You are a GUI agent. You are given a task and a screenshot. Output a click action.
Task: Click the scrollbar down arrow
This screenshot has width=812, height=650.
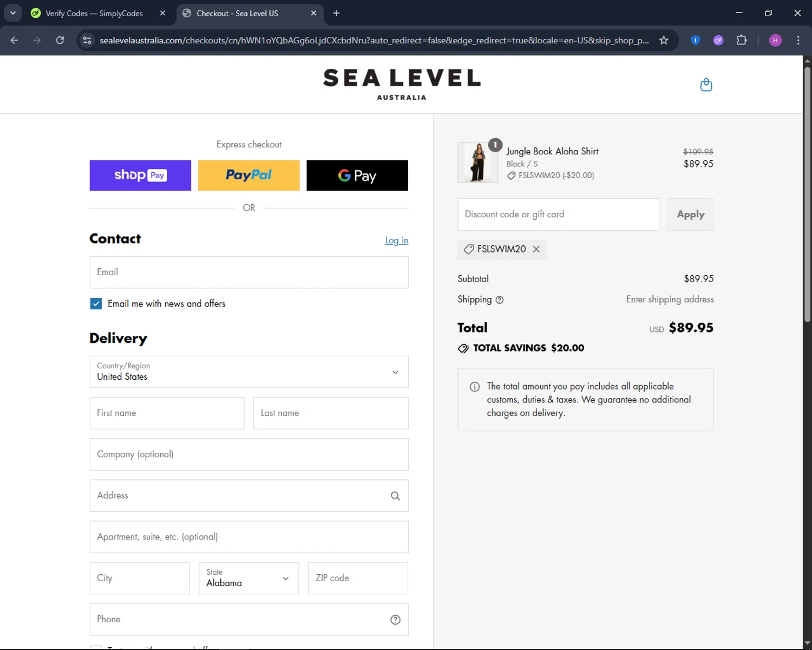coord(807,644)
